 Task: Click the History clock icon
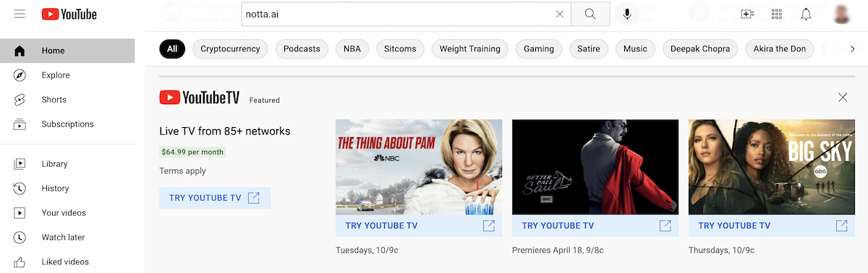pyautogui.click(x=20, y=188)
